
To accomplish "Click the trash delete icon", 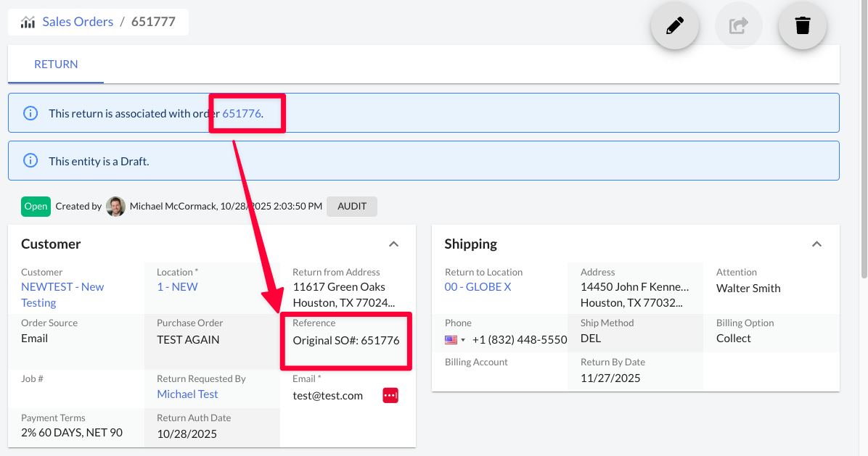I will [x=803, y=25].
